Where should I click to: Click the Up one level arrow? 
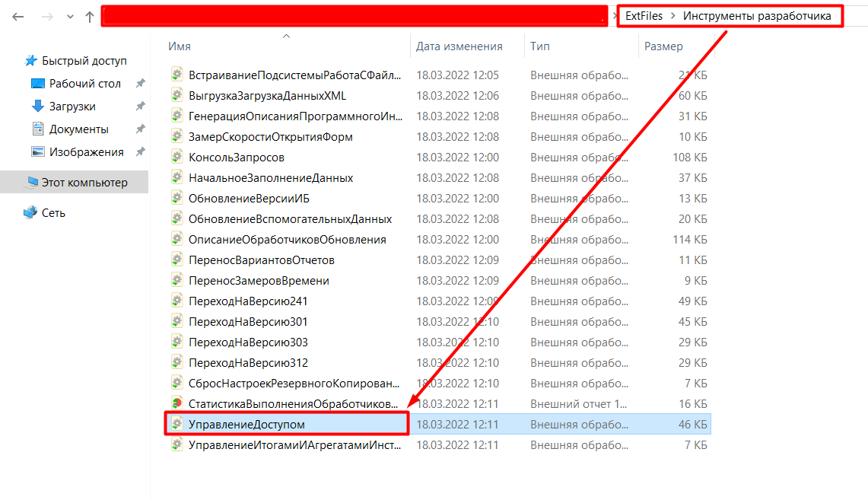pos(90,17)
